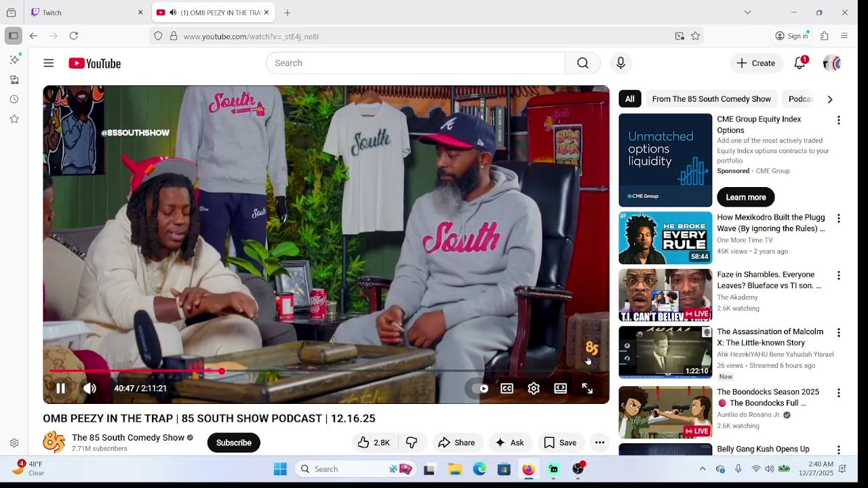The height and width of the screenshot is (488, 868).
Task: Dislike the video thumbs down
Action: coord(412,443)
